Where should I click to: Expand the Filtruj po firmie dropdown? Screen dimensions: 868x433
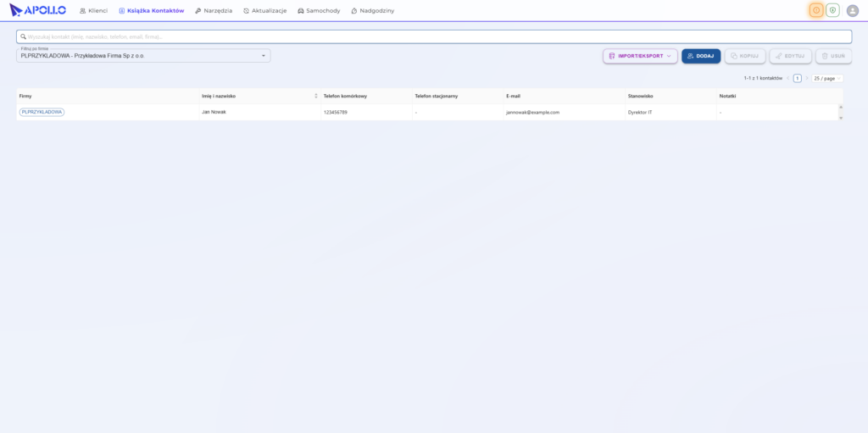(143, 55)
